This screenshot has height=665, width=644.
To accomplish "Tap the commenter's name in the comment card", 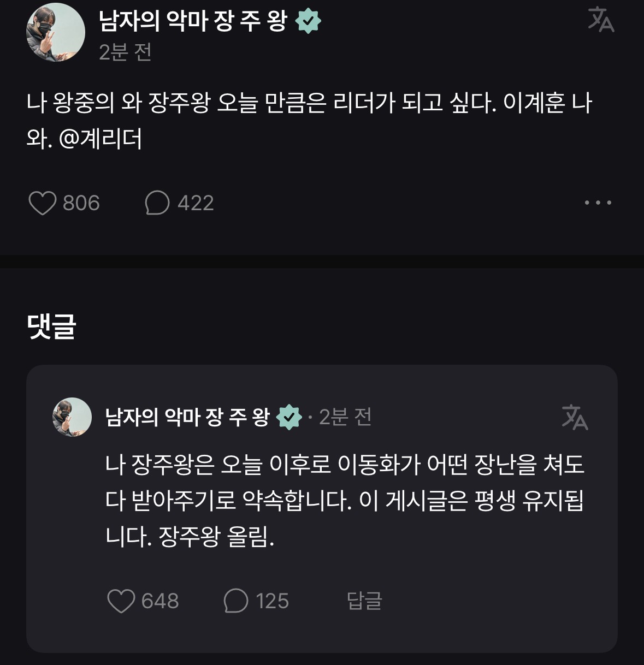I will [187, 418].
